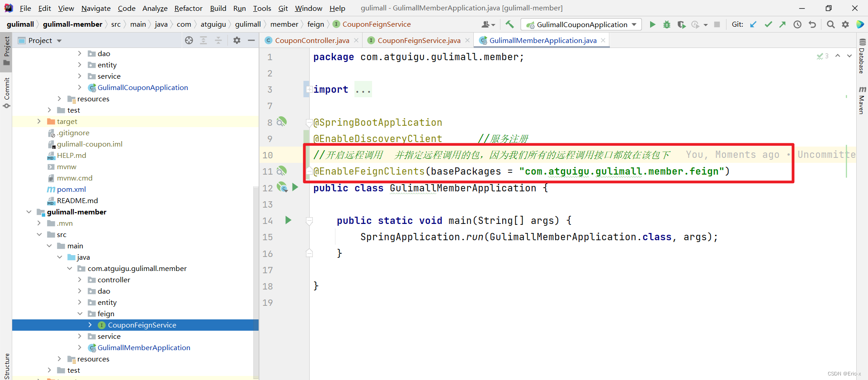Open the Analyze menu
868x380 pixels.
(x=155, y=8)
